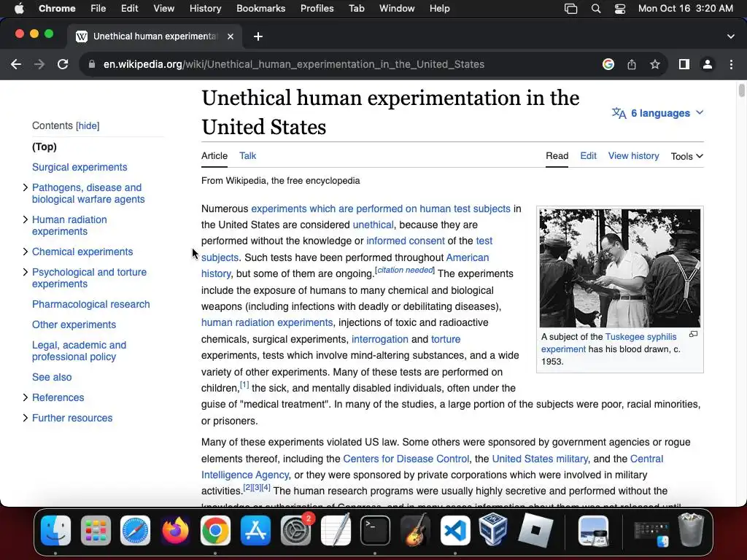
Task: Open TextEdit from the dock
Action: pyautogui.click(x=336, y=530)
